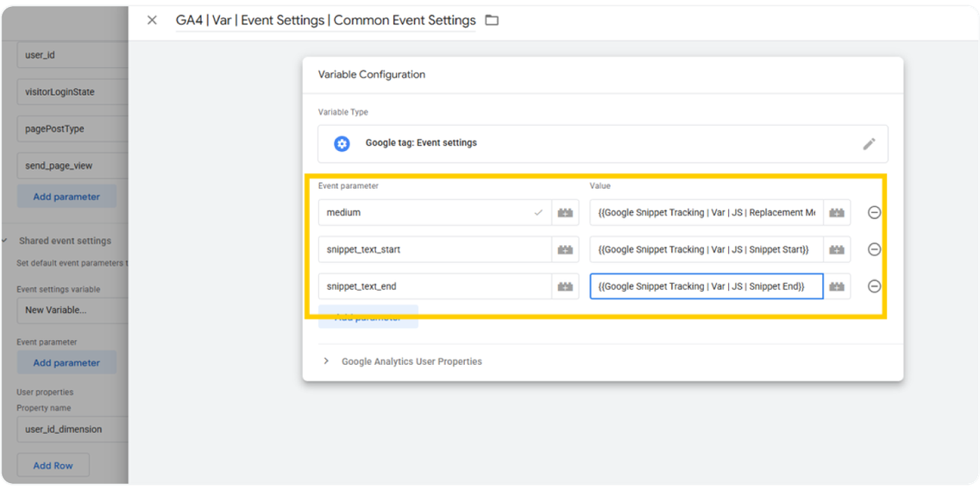Open variable picker beside medium parameter name

point(566,212)
